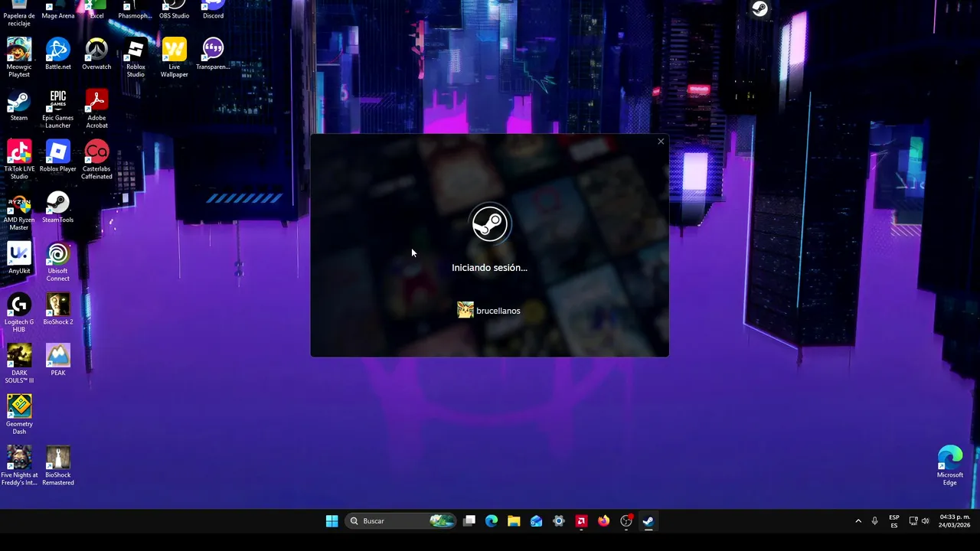Select the Roblox Studio desktop icon

(x=136, y=57)
